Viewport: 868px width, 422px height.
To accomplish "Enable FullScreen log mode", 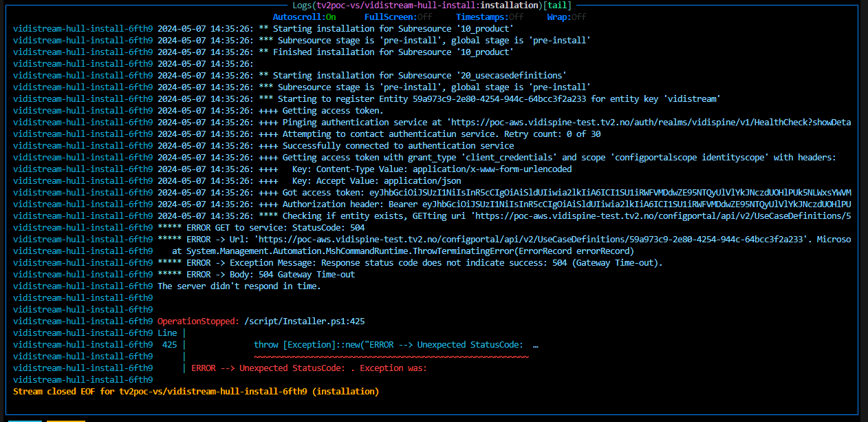I will click(x=398, y=17).
